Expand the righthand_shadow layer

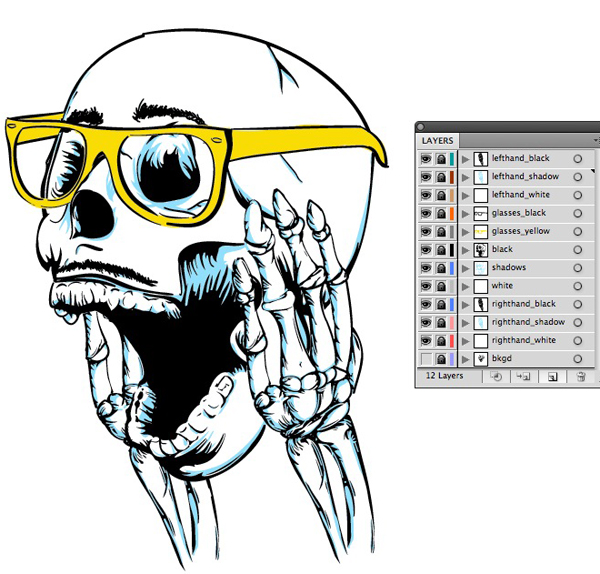[465, 323]
